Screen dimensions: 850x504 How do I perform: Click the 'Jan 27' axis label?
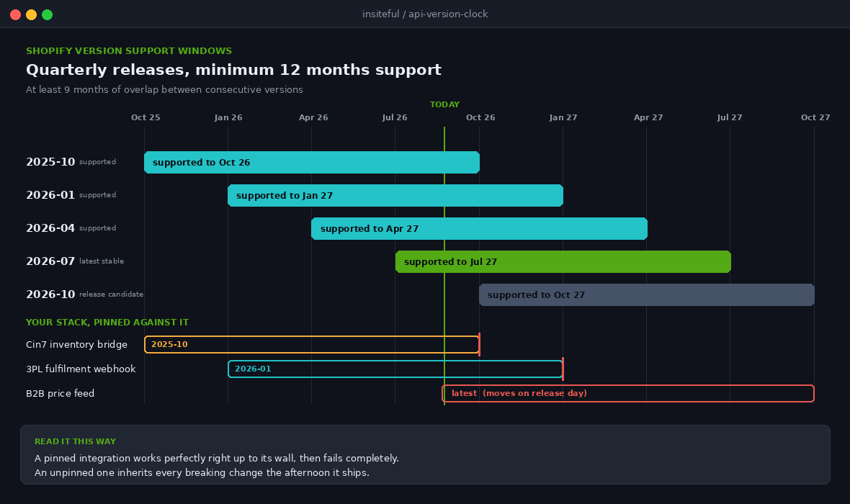563,117
